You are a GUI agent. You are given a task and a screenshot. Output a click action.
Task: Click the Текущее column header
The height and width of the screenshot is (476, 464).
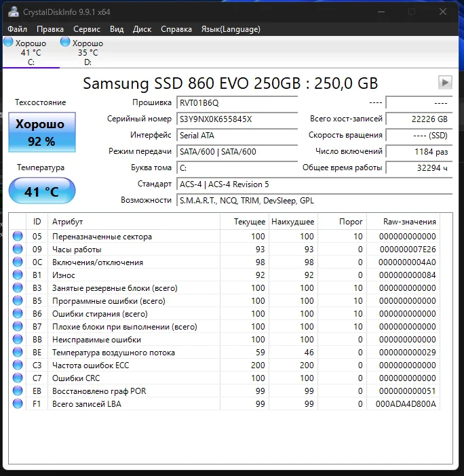[x=244, y=222]
